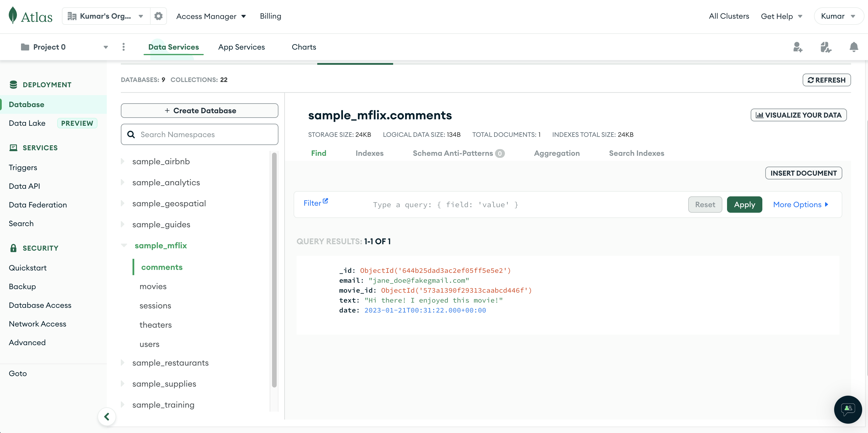Screen dimensions: 868x433
Task: Open the Project 0 selector dropdown
Action: click(x=64, y=47)
